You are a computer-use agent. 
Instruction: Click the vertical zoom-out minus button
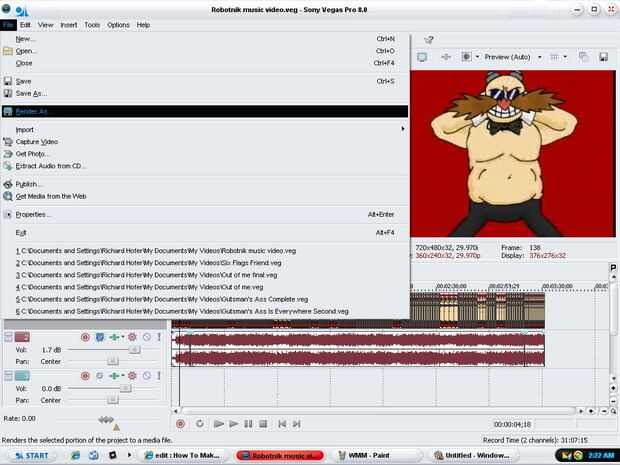tap(613, 401)
